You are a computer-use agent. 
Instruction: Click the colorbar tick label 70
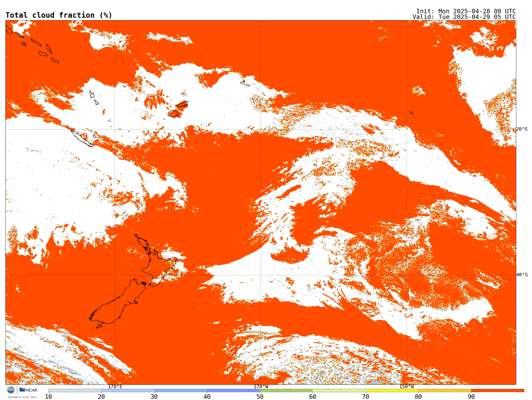[366, 397]
